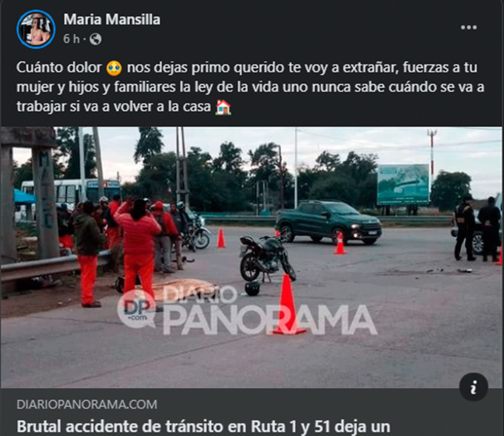The height and width of the screenshot is (436, 504).
Task: Open the "6 h" post timestamp
Action: pyautogui.click(x=71, y=39)
